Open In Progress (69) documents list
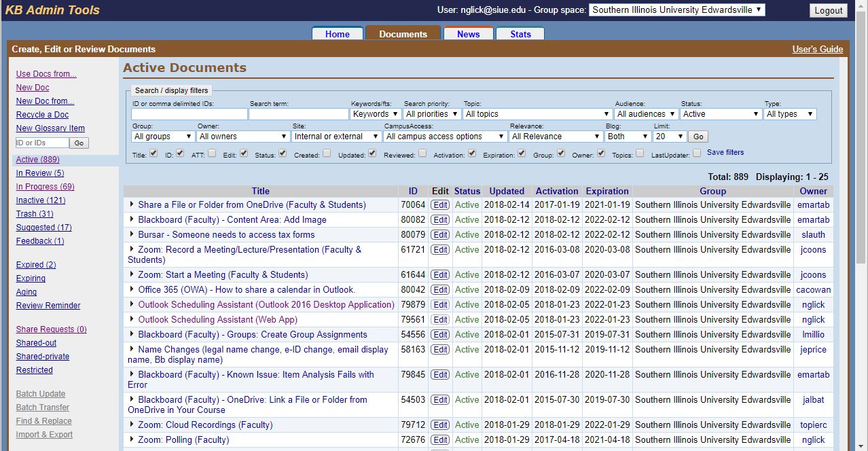Screen dimensions: 868x451 (45, 187)
